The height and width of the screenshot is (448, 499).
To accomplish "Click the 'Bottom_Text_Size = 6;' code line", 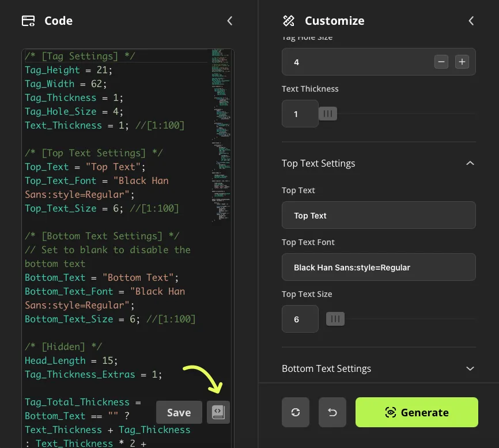I will pyautogui.click(x=82, y=319).
